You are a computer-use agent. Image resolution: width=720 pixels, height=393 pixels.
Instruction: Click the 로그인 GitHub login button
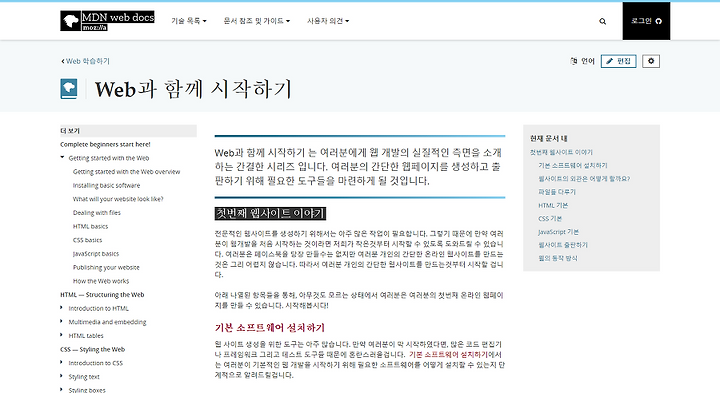point(646,21)
